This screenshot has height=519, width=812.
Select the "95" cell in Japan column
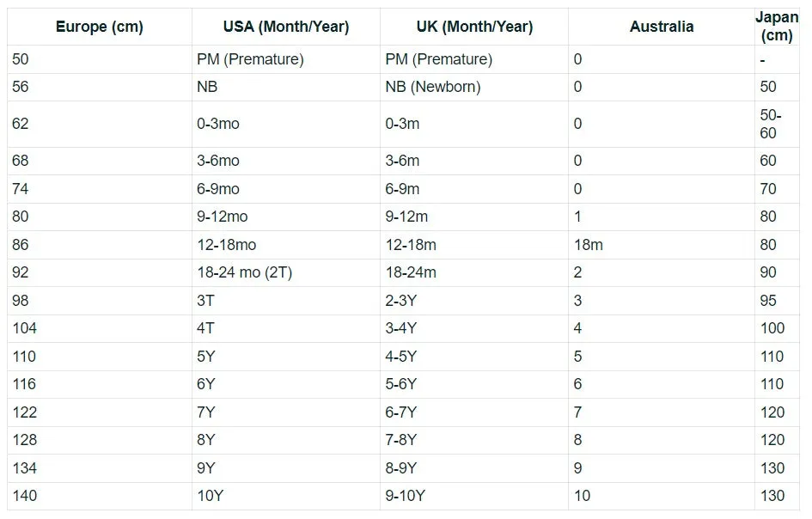tap(768, 301)
